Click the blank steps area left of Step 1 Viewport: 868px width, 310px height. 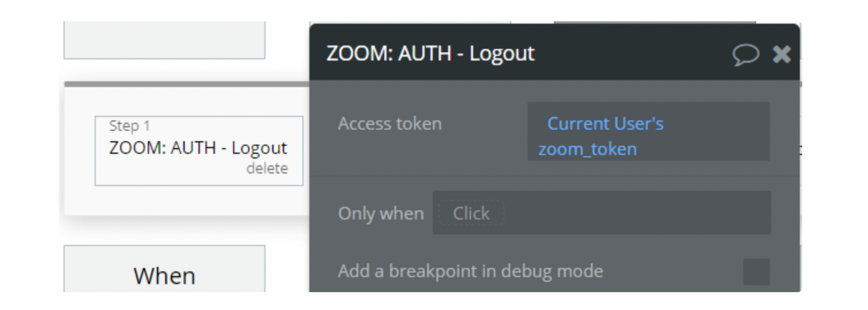(x=79, y=151)
